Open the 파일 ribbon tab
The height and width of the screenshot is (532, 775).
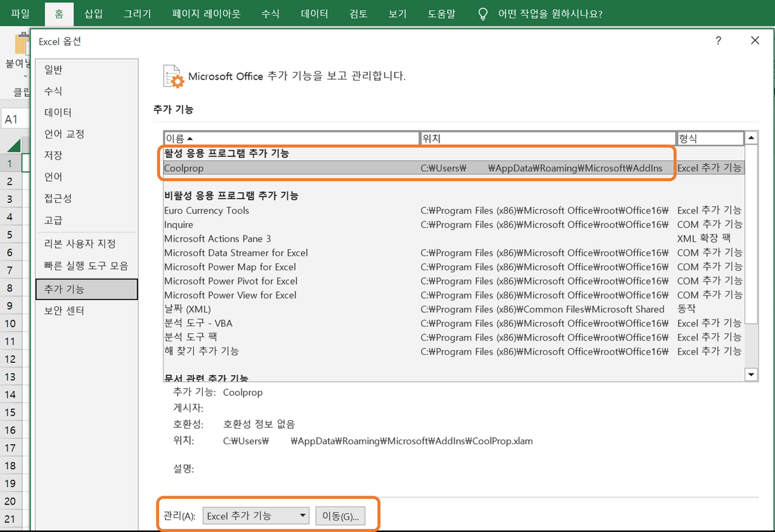20,13
